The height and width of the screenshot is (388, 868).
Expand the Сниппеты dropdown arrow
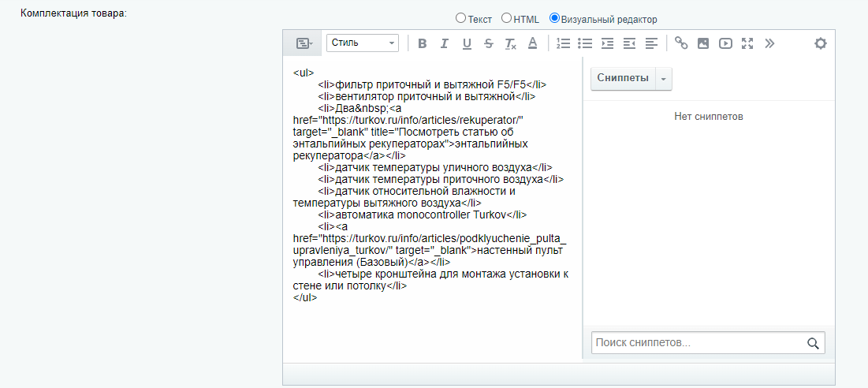pyautogui.click(x=664, y=79)
